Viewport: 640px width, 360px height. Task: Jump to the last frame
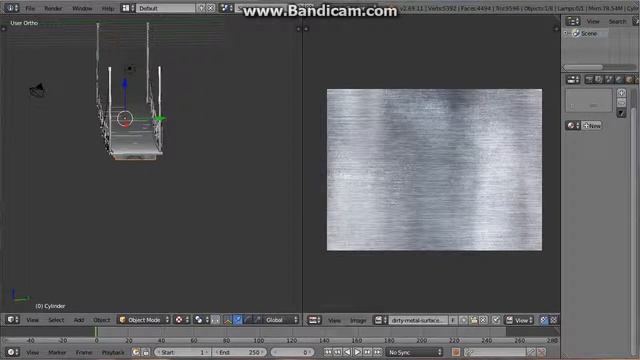pos(378,352)
